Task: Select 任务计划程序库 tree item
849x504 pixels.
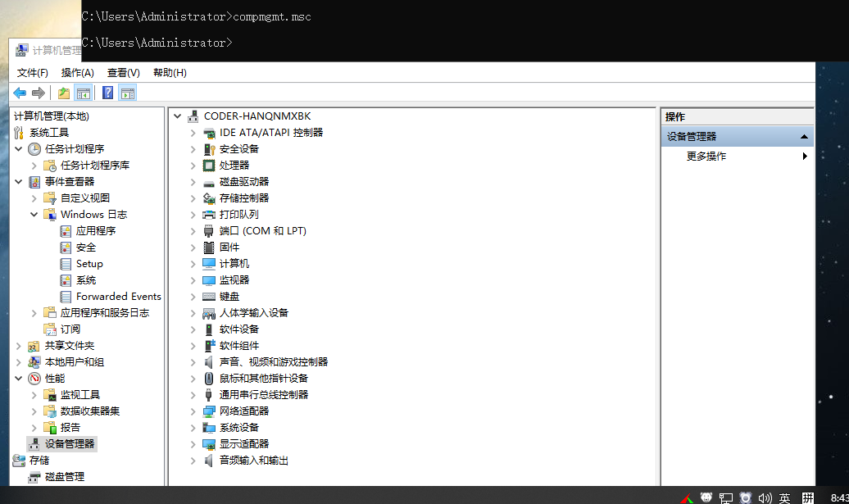Action: coord(95,165)
